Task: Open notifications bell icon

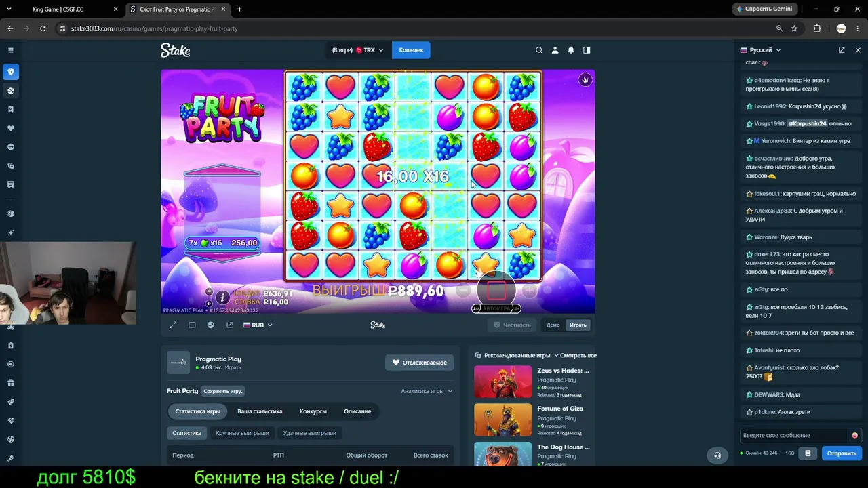Action: pos(571,50)
